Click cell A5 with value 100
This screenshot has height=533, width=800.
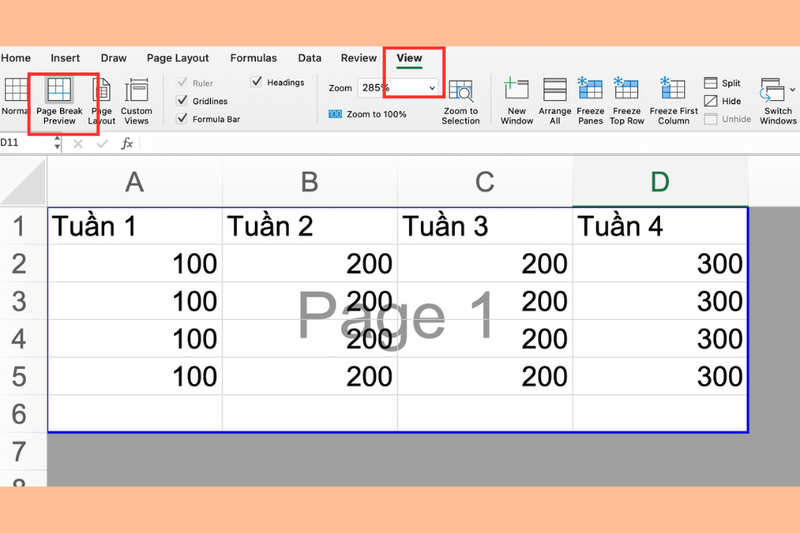click(x=135, y=376)
